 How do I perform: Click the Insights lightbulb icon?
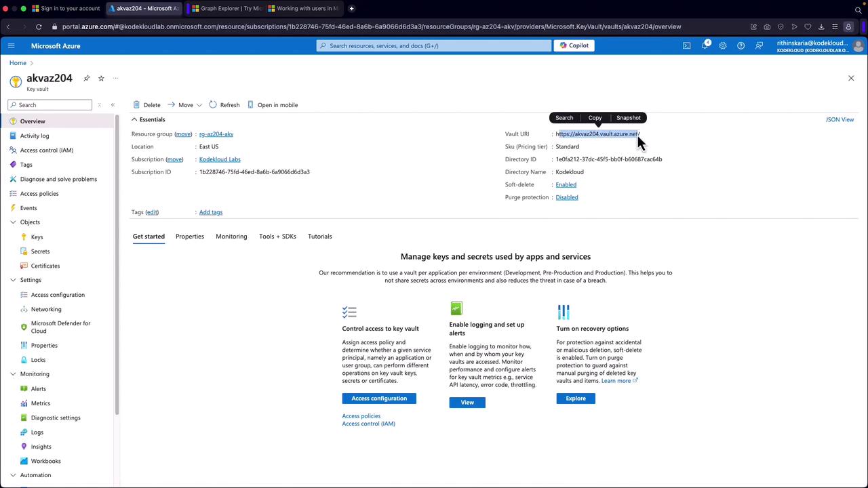[24, 447]
